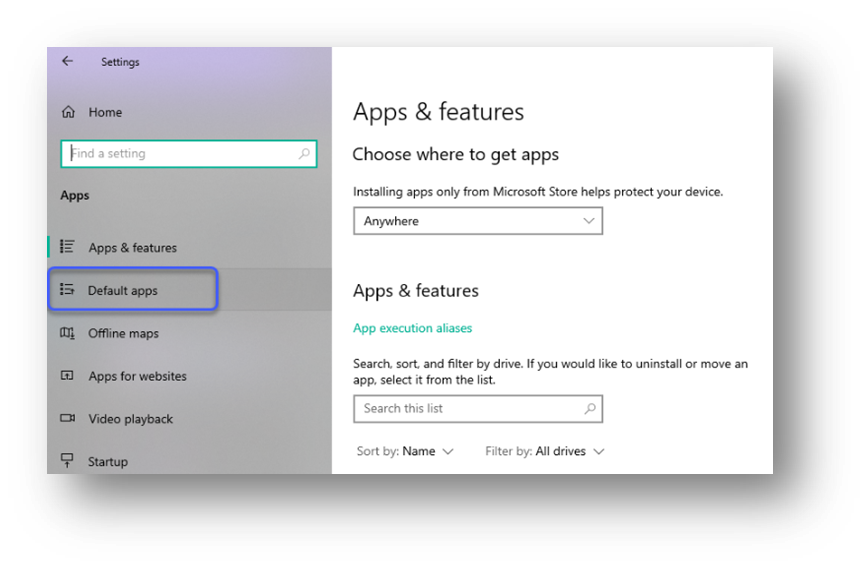The width and height of the screenshot is (868, 569).
Task: Click the Startup sidebar icon
Action: 68,461
